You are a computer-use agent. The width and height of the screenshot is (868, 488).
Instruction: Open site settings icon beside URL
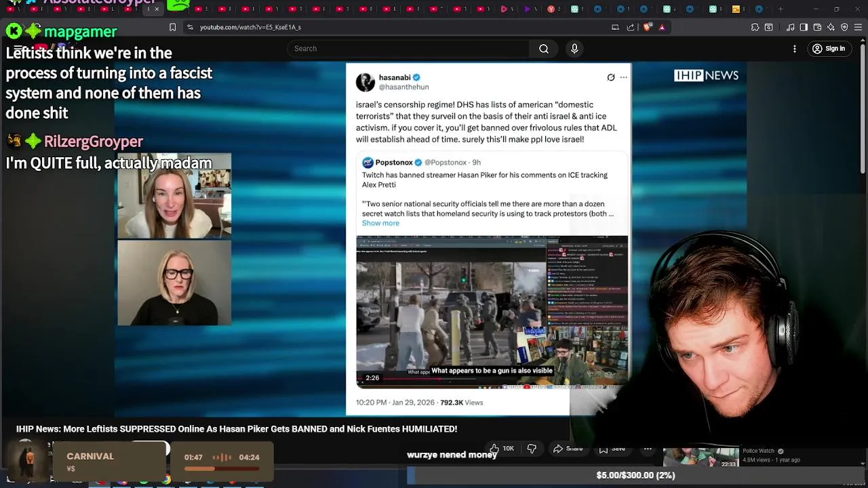[x=190, y=27]
